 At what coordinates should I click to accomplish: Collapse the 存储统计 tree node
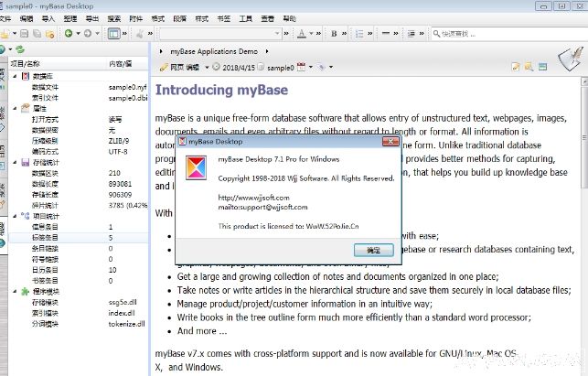tap(15, 163)
